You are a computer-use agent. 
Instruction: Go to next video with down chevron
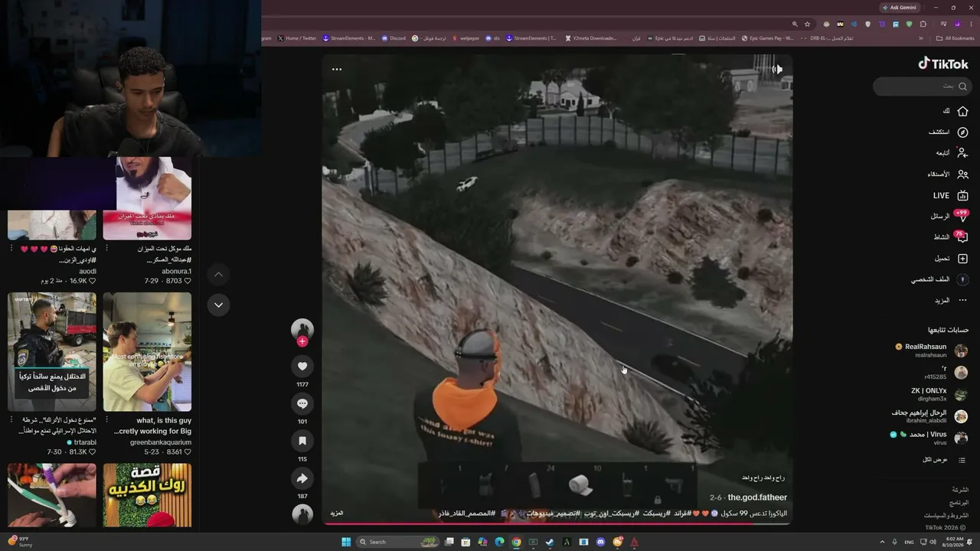[218, 305]
